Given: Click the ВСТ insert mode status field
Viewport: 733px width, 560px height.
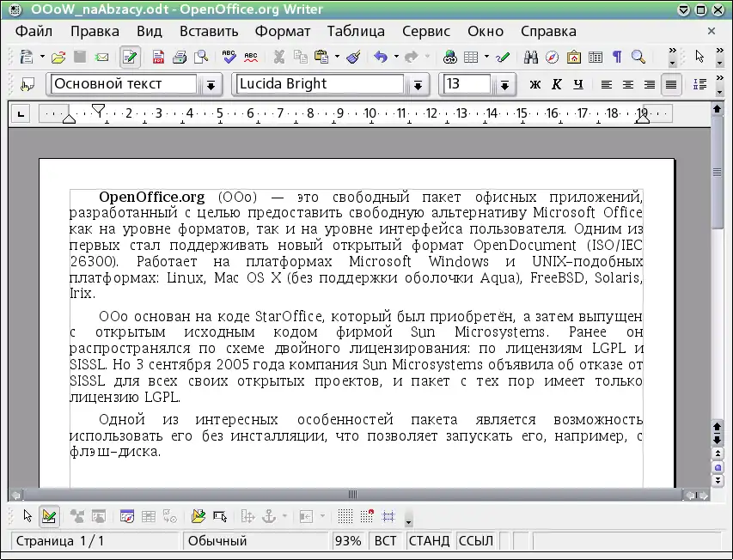Looking at the screenshot, I should pos(385,541).
